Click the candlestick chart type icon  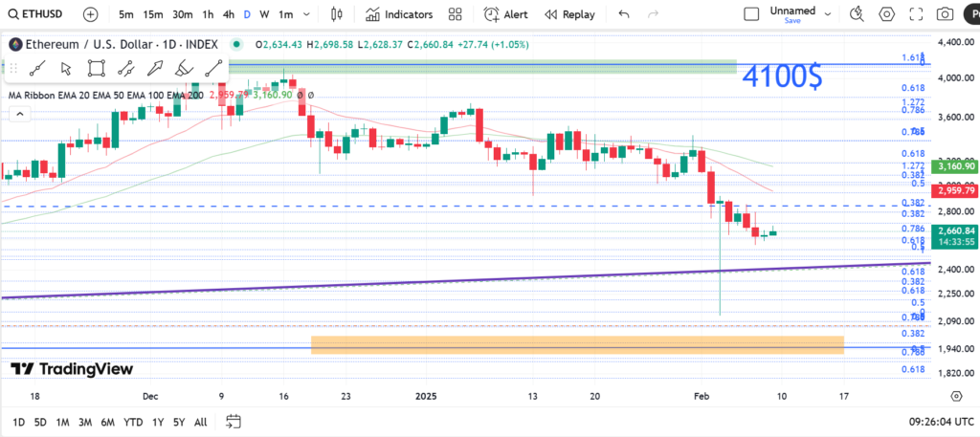(336, 14)
